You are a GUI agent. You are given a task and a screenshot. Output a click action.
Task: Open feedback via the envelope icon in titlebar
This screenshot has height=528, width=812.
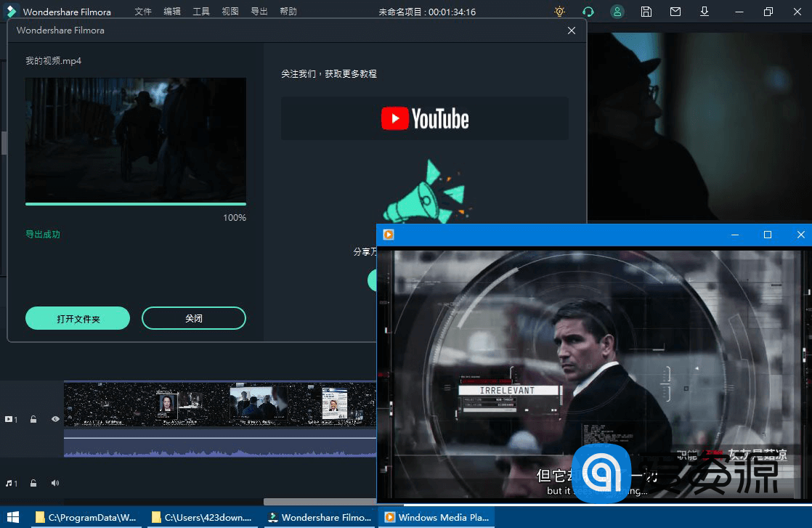point(675,12)
